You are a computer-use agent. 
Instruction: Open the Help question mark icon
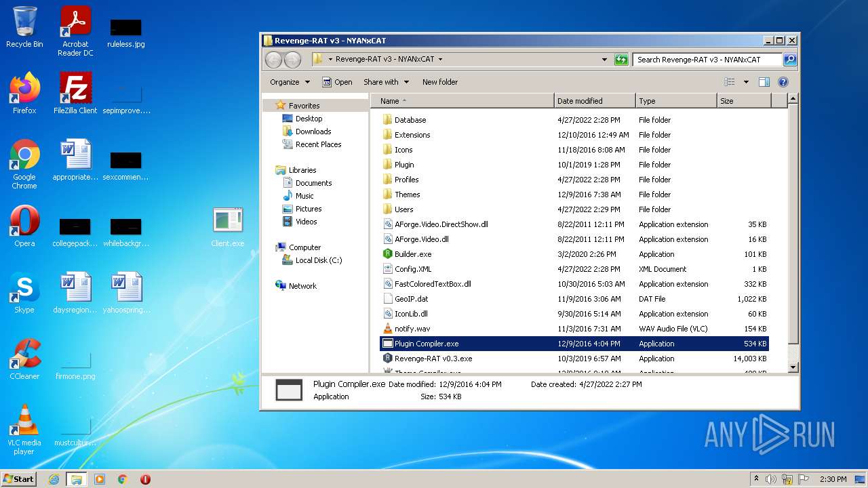click(783, 82)
